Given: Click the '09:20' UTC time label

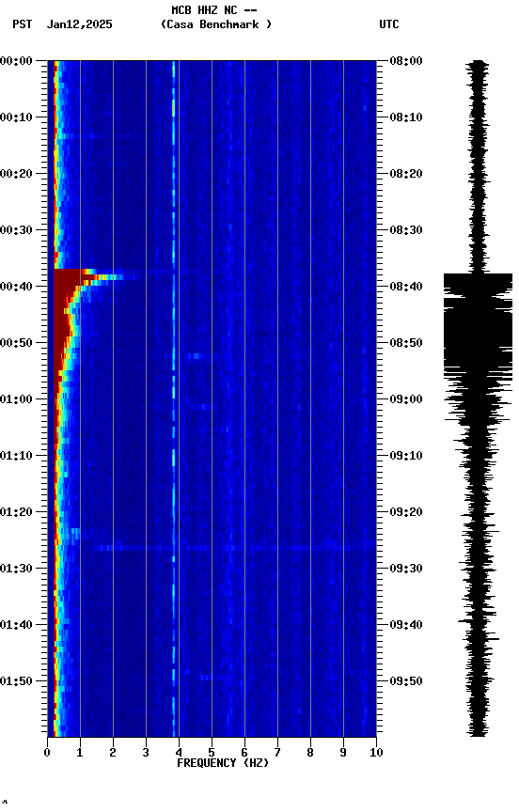Looking at the screenshot, I should pyautogui.click(x=406, y=513).
